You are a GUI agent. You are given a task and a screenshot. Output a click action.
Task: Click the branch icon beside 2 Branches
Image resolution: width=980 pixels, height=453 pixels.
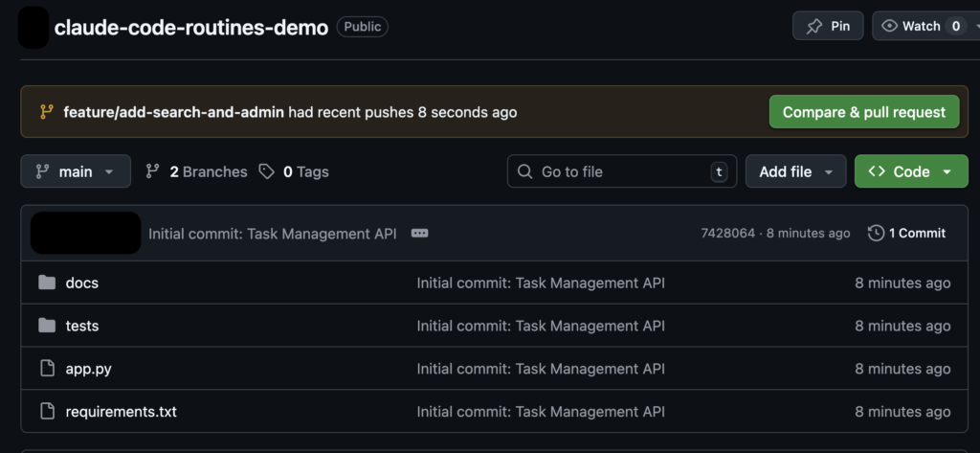pyautogui.click(x=152, y=171)
